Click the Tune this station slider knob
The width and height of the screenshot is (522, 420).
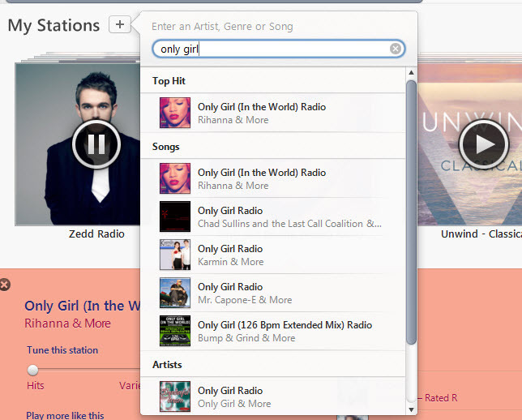pyautogui.click(x=32, y=370)
